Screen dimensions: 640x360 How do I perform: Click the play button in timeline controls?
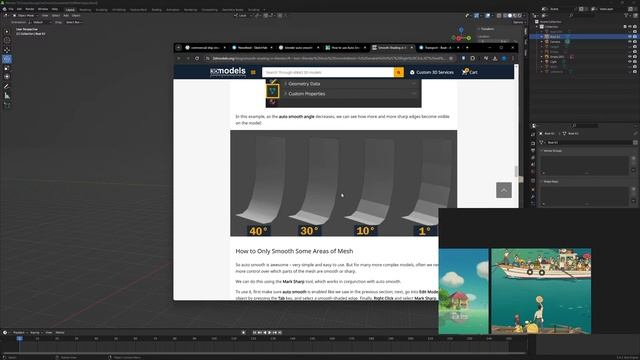(x=269, y=333)
